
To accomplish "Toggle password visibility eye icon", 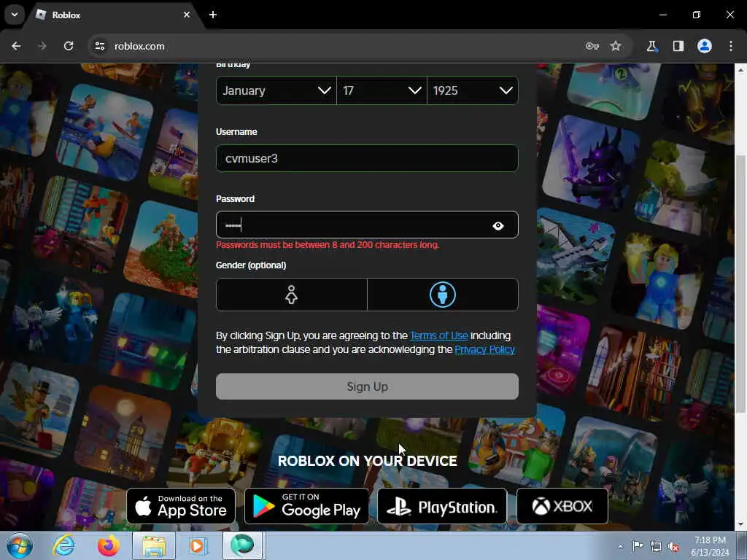I will (x=498, y=226).
